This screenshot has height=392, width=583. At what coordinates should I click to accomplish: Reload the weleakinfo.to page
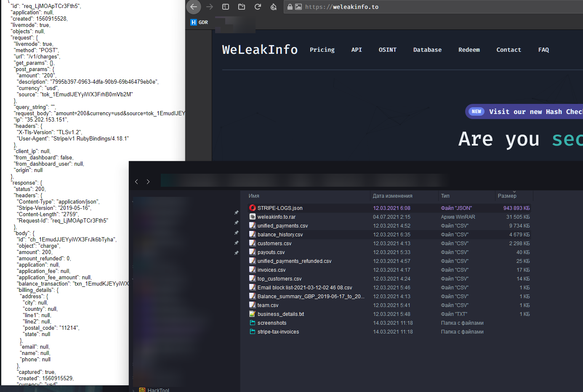(258, 7)
